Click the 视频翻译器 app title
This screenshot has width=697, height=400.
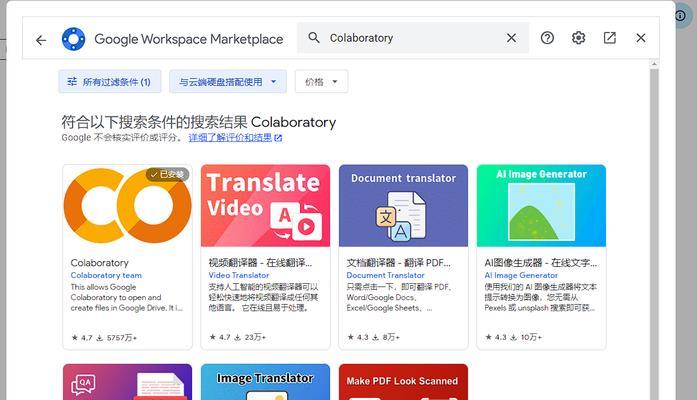tap(260, 263)
